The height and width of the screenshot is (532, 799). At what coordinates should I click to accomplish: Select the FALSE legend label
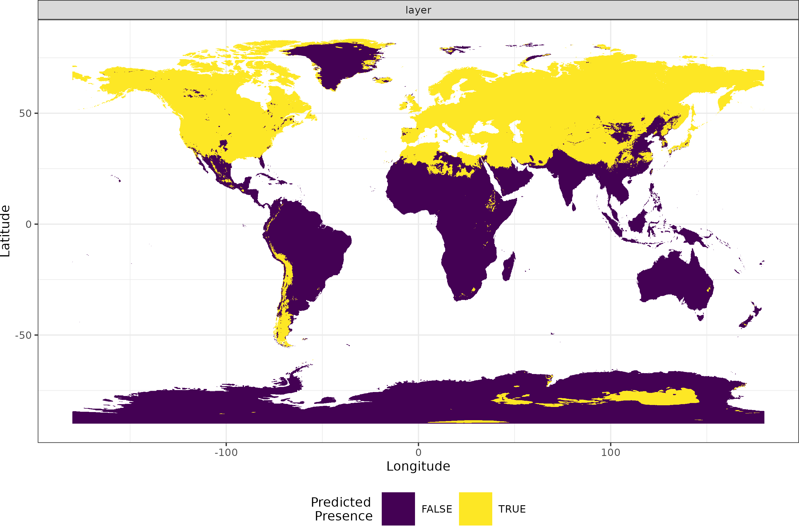coord(436,508)
